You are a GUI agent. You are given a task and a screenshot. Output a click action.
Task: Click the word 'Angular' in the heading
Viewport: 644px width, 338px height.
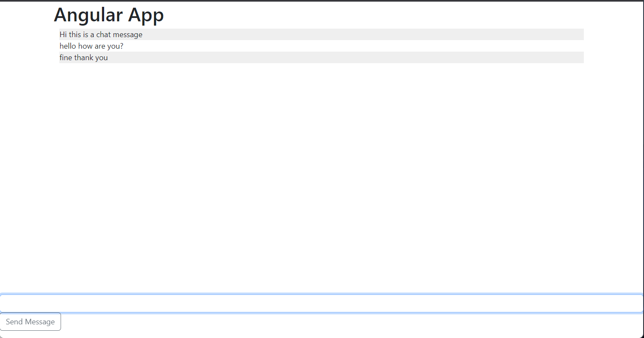(x=88, y=15)
